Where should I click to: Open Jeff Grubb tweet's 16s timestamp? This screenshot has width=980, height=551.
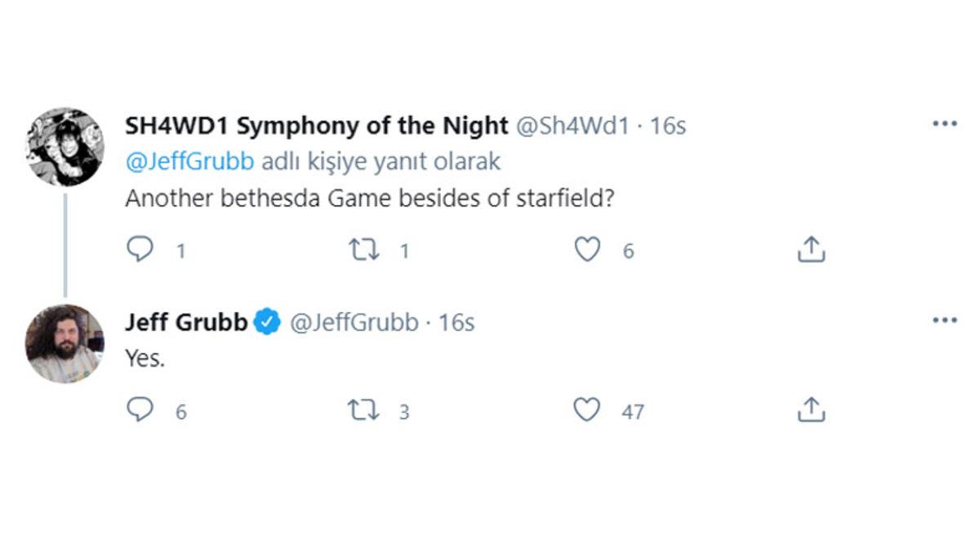[457, 322]
